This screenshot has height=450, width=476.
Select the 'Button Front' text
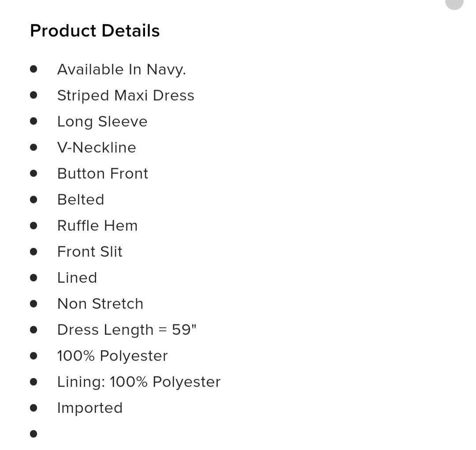click(103, 173)
